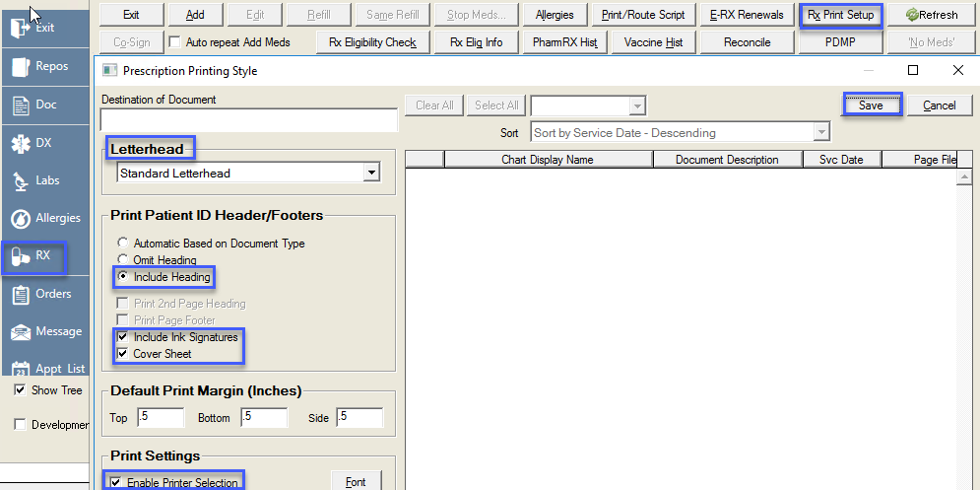This screenshot has height=490, width=980.
Task: Toggle the Show Tree checkbox
Action: pyautogui.click(x=21, y=389)
